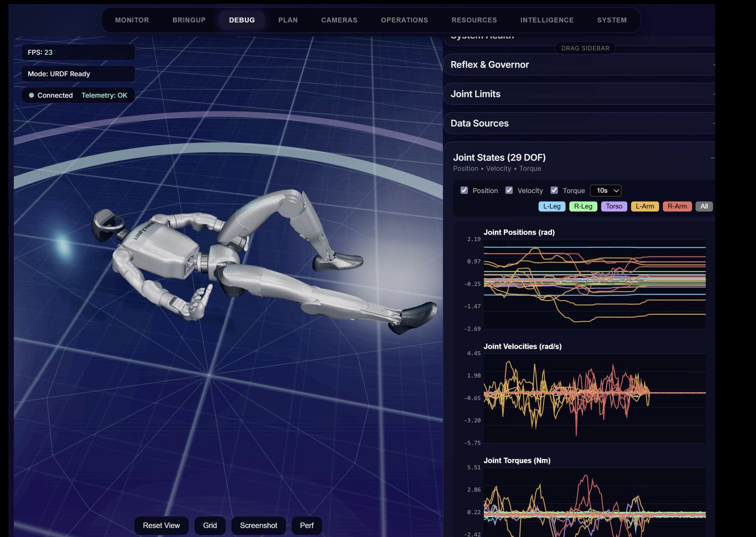Select the R-Arm joint filter
Image resolution: width=756 pixels, height=537 pixels.
677,207
